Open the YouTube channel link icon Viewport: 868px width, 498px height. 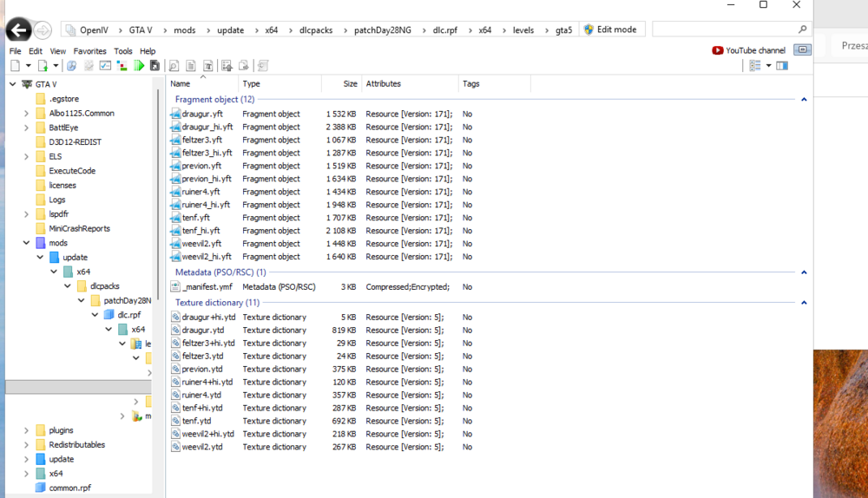(718, 50)
